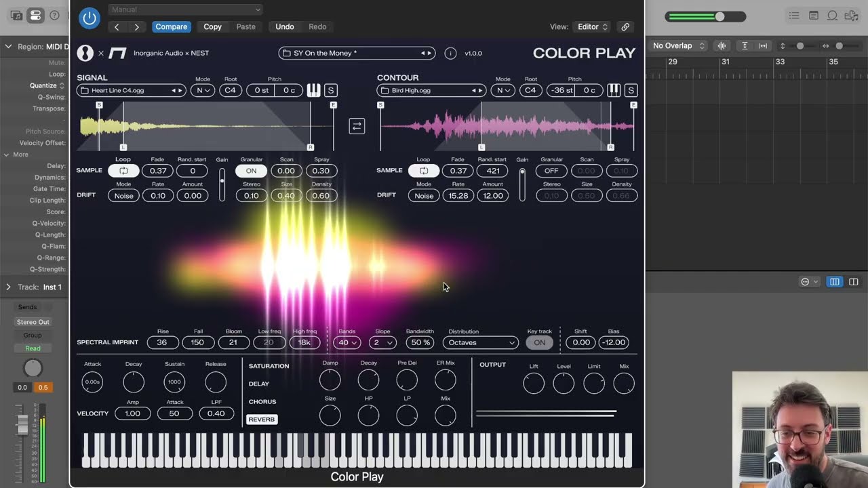This screenshot has height=488, width=868.
Task: Click the link chain icon beside Editor
Action: click(x=625, y=27)
